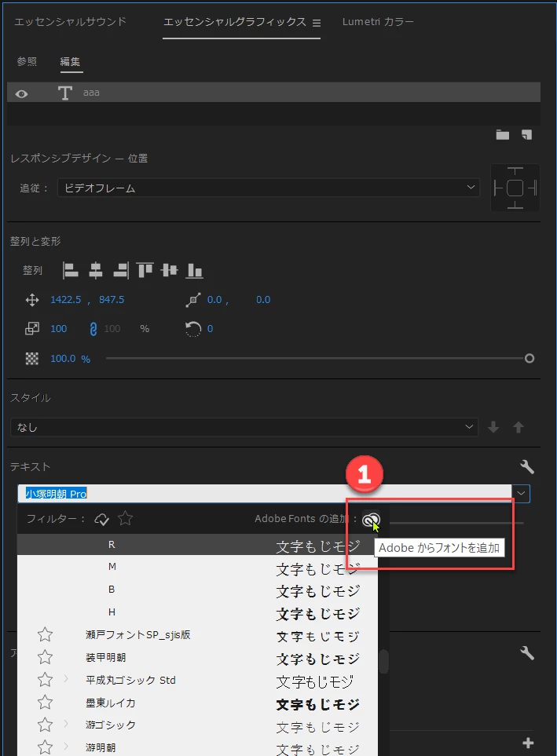Select H weight of 小塚明朝 Pro
557x756 pixels.
[x=197, y=612]
